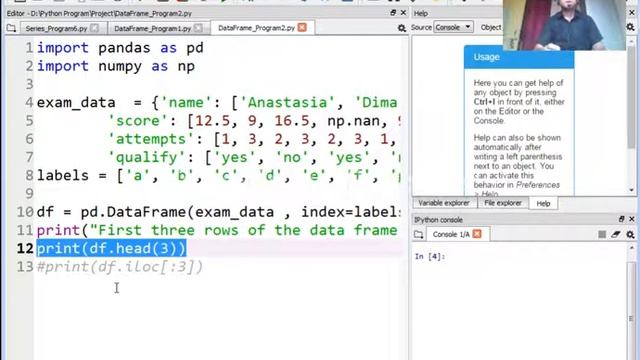Close the DataFrame_Program1.py tab
Viewport: 640px width, 360px height.
click(x=198, y=28)
